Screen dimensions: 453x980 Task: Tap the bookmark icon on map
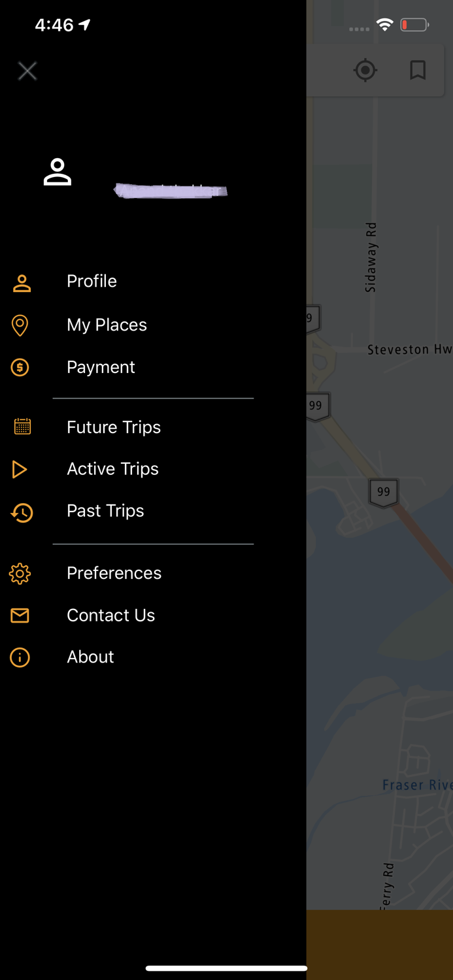coord(418,70)
